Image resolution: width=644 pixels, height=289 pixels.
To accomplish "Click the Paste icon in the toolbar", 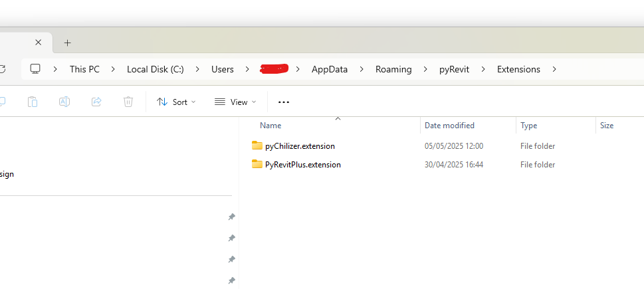I will 33,102.
